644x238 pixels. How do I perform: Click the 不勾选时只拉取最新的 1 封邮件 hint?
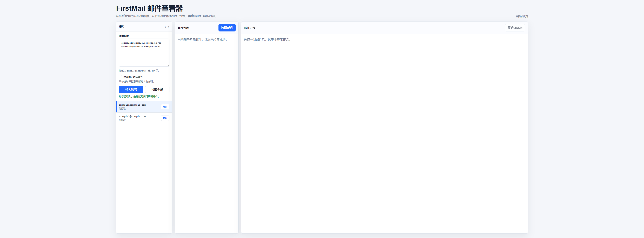click(x=137, y=81)
